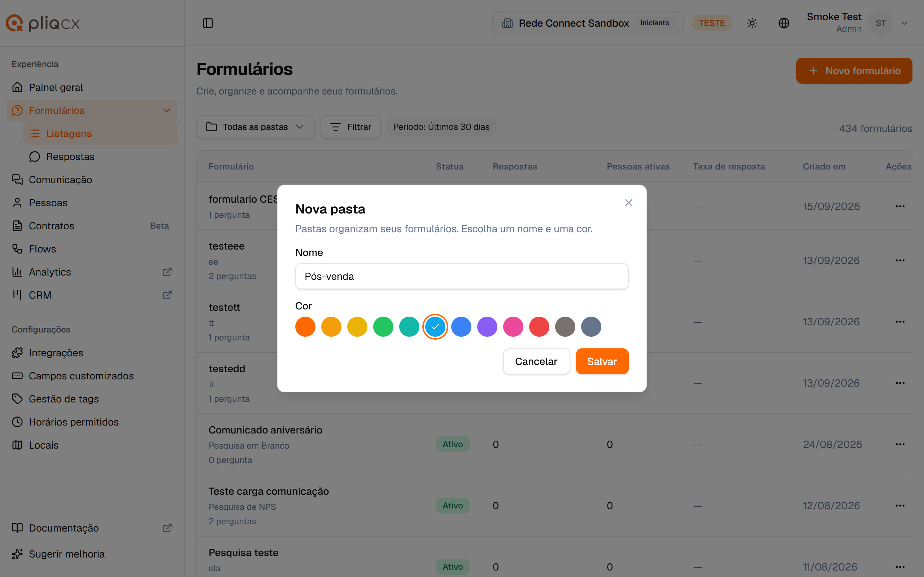Close the Nova pasta dialog
924x577 pixels.
(x=628, y=203)
